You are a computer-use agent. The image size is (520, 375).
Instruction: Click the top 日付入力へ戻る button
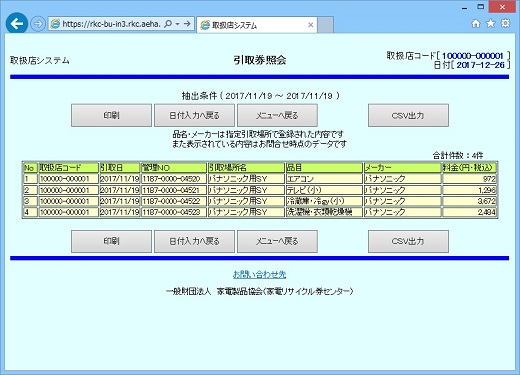(x=194, y=115)
